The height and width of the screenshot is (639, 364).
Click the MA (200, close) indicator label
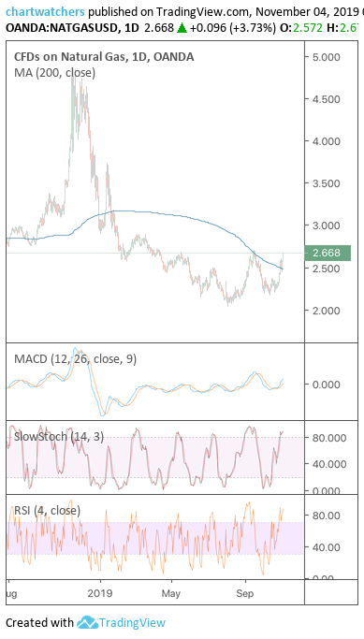point(54,73)
